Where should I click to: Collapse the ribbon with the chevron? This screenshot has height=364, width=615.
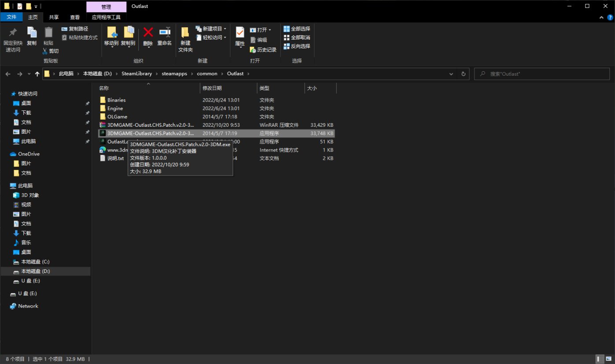602,17
